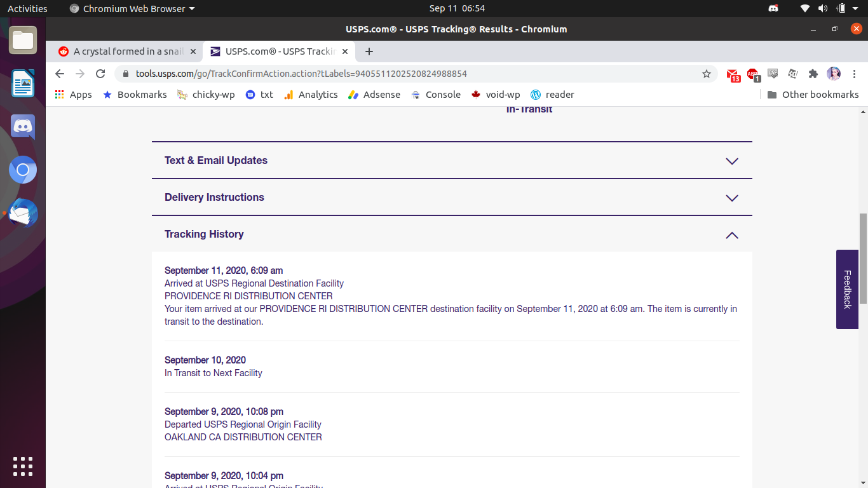The width and height of the screenshot is (868, 488).
Task: Close the Reddit snail crystal tab
Action: pyautogui.click(x=193, y=51)
